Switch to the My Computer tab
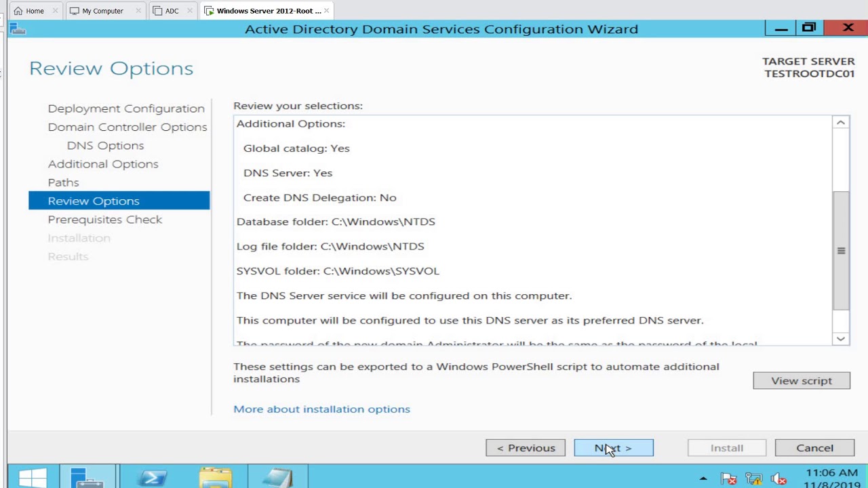 coord(102,11)
